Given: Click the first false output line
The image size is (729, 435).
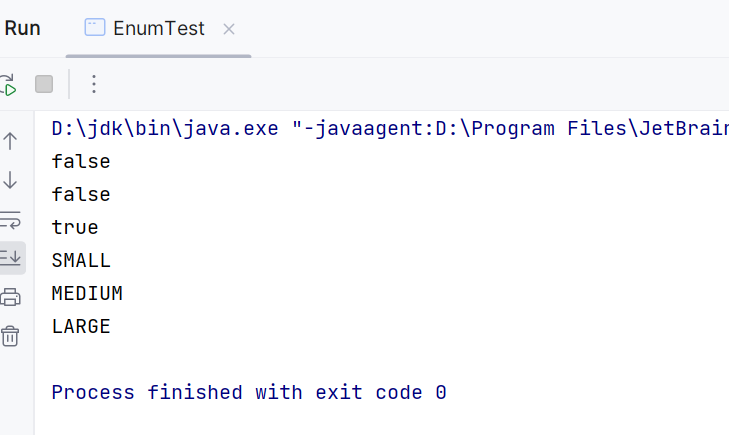Looking at the screenshot, I should pos(81,162).
